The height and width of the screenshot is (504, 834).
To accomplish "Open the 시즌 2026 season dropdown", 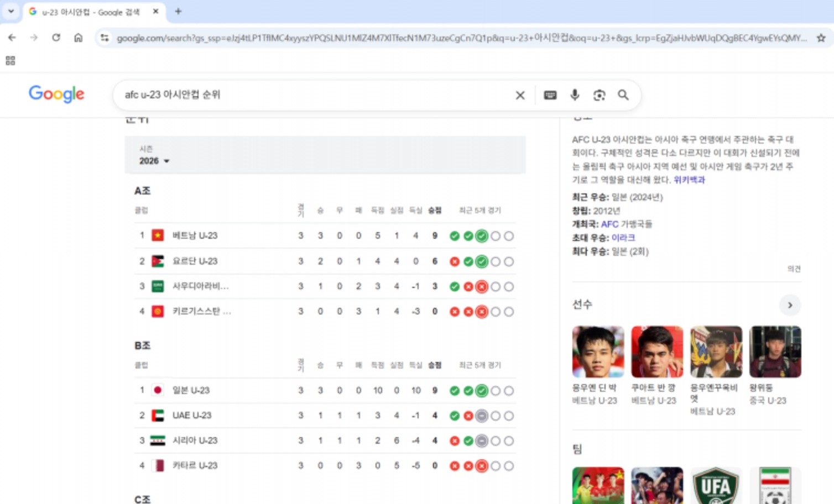I will pos(154,155).
